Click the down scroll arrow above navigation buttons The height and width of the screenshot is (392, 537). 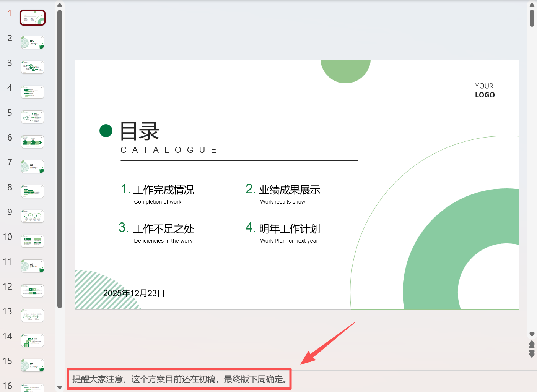click(532, 334)
